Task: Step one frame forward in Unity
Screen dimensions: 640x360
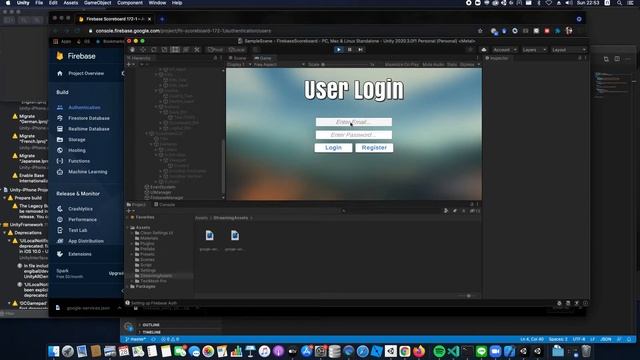Action: click(360, 50)
